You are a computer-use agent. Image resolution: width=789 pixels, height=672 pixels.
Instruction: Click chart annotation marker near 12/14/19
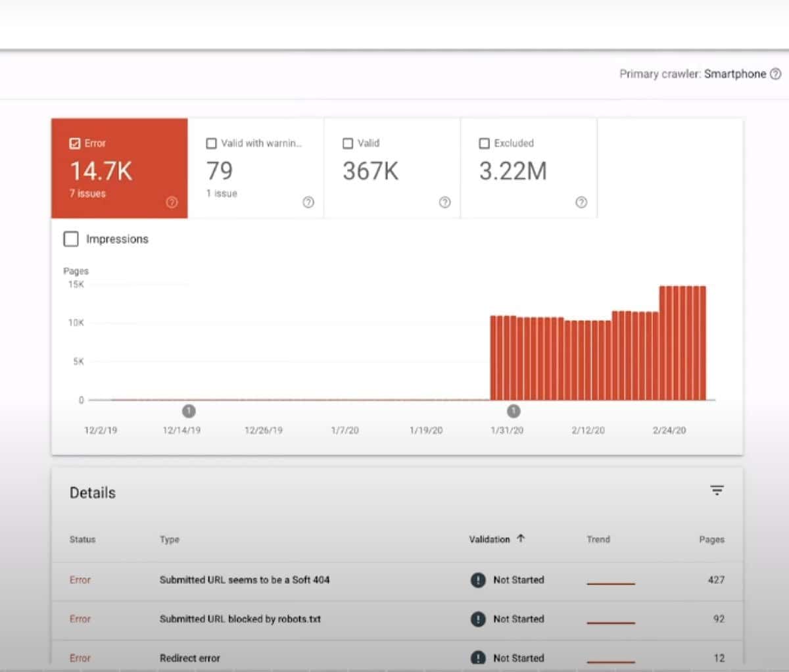[189, 411]
